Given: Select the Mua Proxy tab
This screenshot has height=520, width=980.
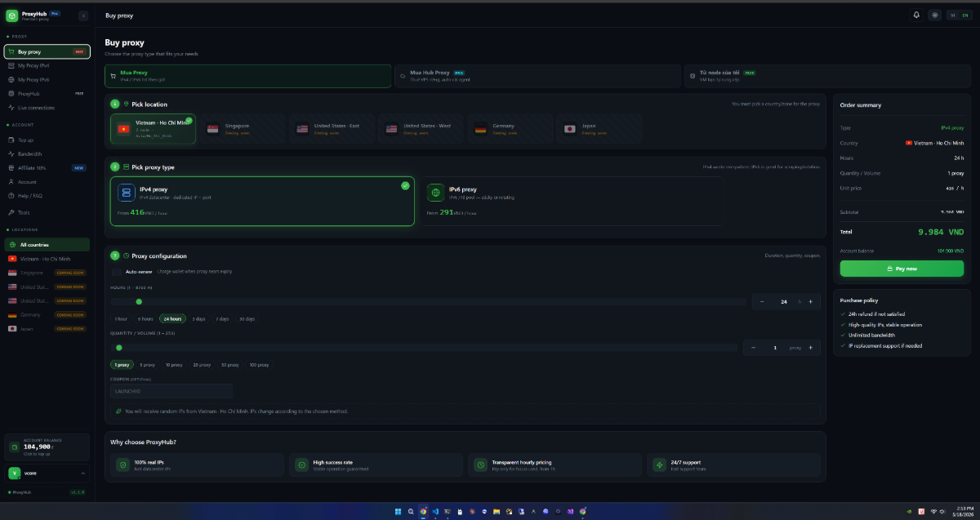Looking at the screenshot, I should (247, 76).
